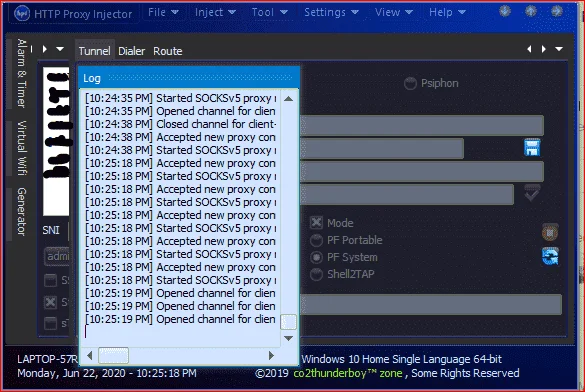585x392 pixels.
Task: Open the Tool dropdown menu
Action: pyautogui.click(x=269, y=12)
